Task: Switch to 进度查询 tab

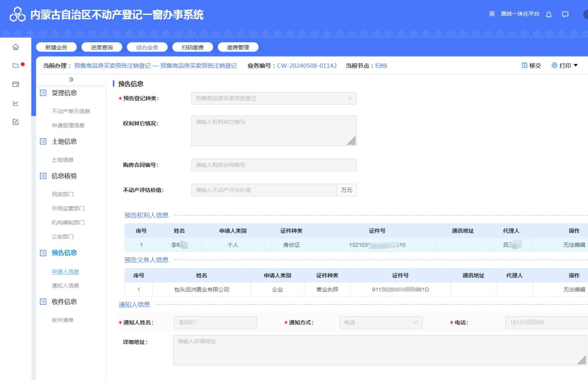Action: (x=102, y=47)
